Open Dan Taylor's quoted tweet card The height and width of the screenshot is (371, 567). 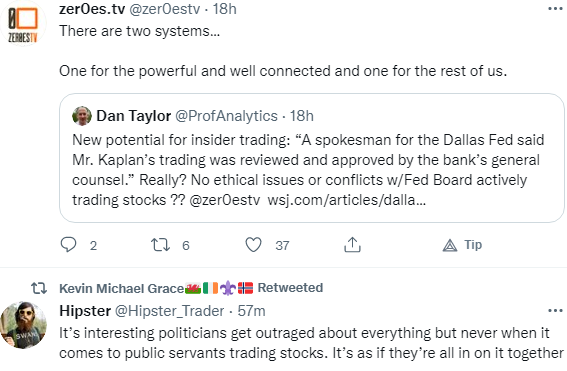pos(312,158)
